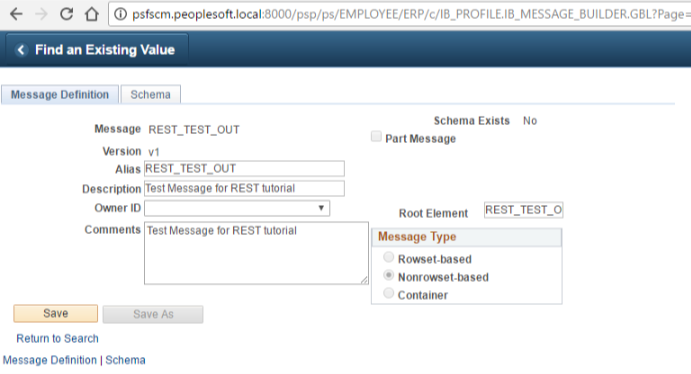Go to the browser home icon
691x374 pixels.
tap(92, 14)
